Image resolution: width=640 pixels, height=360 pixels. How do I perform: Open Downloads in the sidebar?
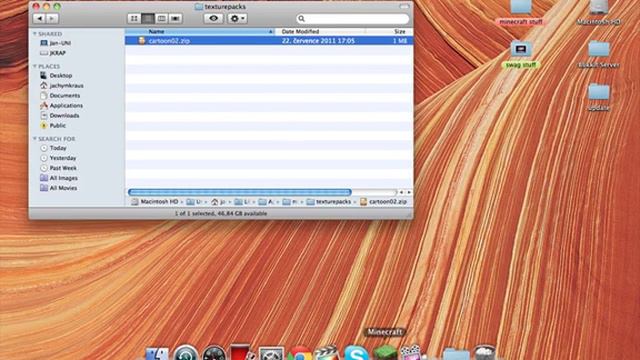[60, 116]
